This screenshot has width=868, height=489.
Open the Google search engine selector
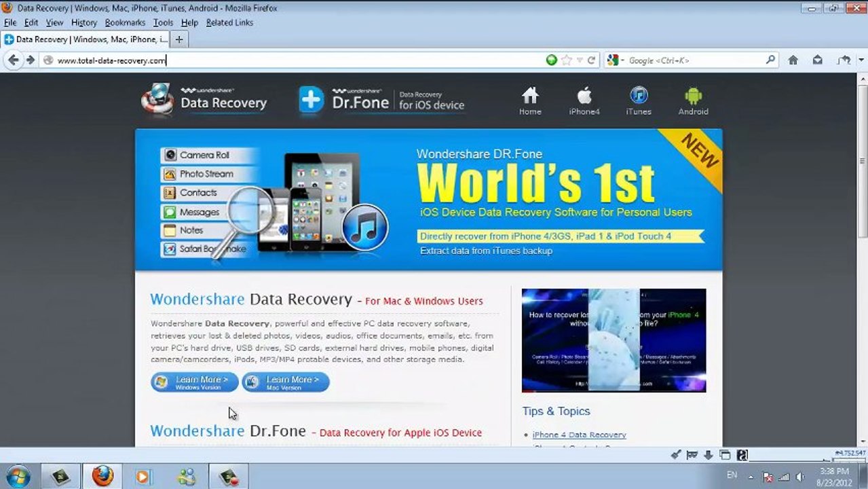coord(615,60)
